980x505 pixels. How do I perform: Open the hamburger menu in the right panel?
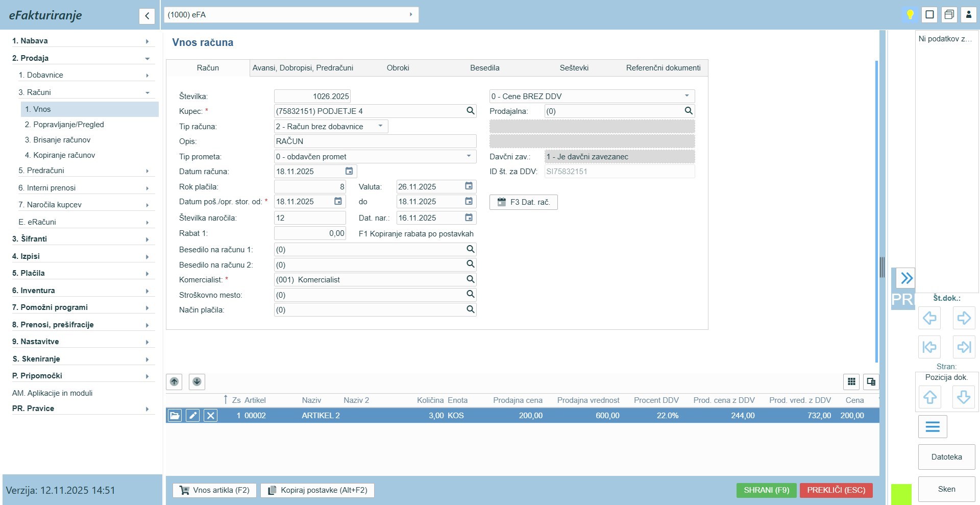(x=932, y=426)
